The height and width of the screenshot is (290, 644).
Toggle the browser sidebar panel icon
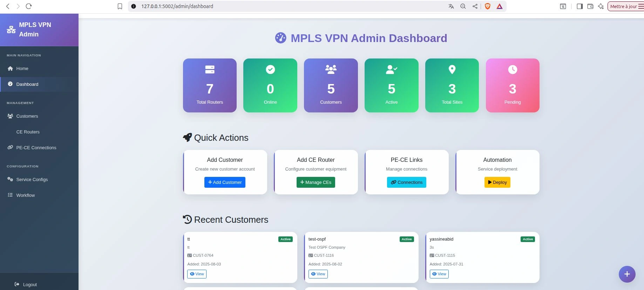point(579,6)
